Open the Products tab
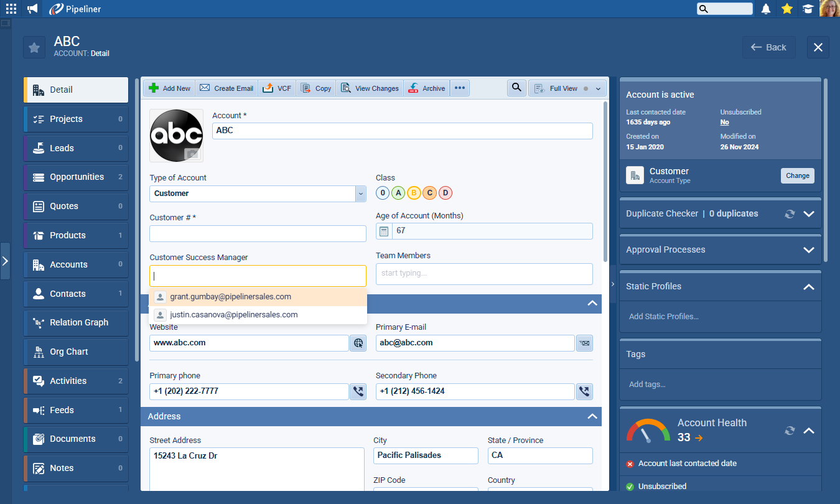The image size is (840, 504). point(76,235)
